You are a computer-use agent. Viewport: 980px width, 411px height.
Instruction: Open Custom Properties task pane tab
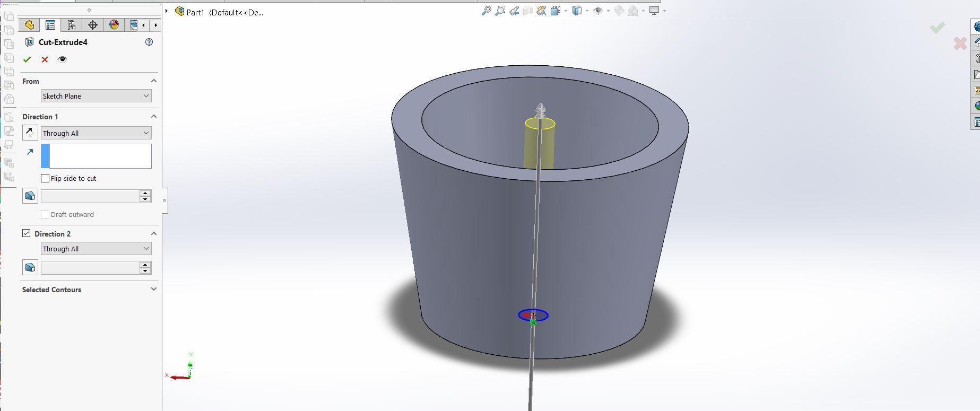(976, 122)
